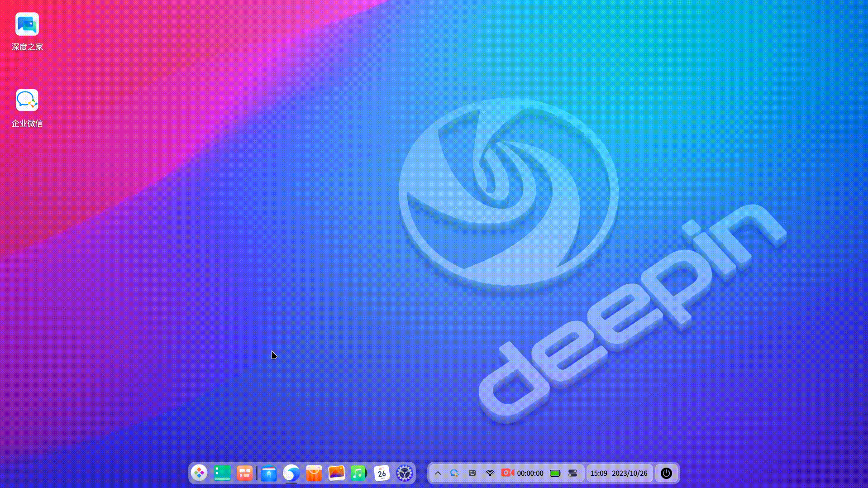Click the time 15:09 in the dock
Viewport: 868px width, 488px height.
[599, 473]
